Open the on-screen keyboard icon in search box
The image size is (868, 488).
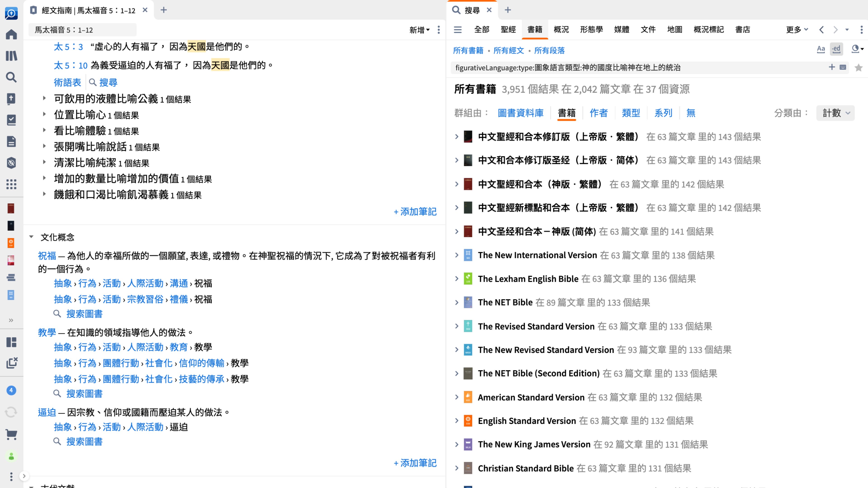[843, 67]
